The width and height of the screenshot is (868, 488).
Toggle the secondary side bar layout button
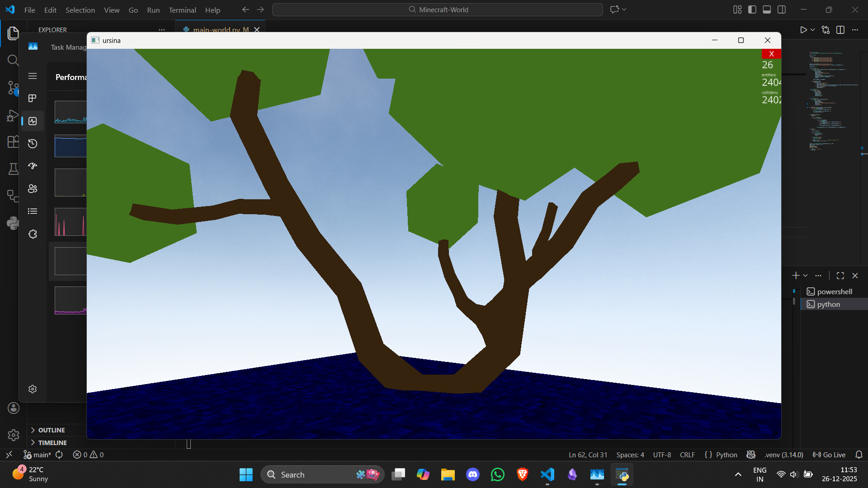782,9
